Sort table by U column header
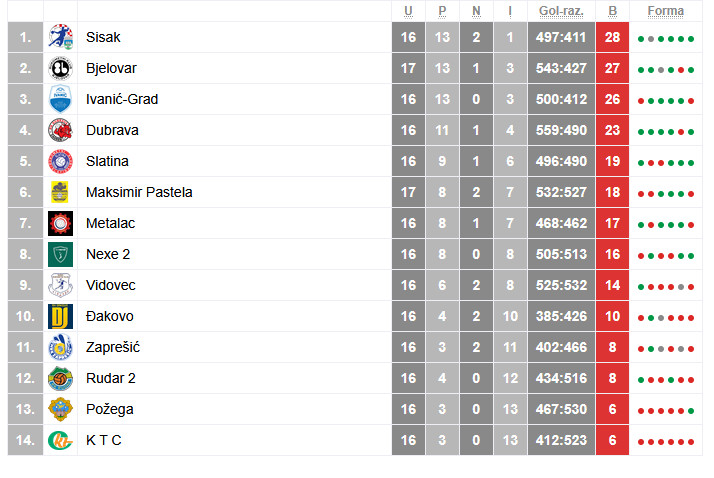714x478 pixels. point(408,11)
